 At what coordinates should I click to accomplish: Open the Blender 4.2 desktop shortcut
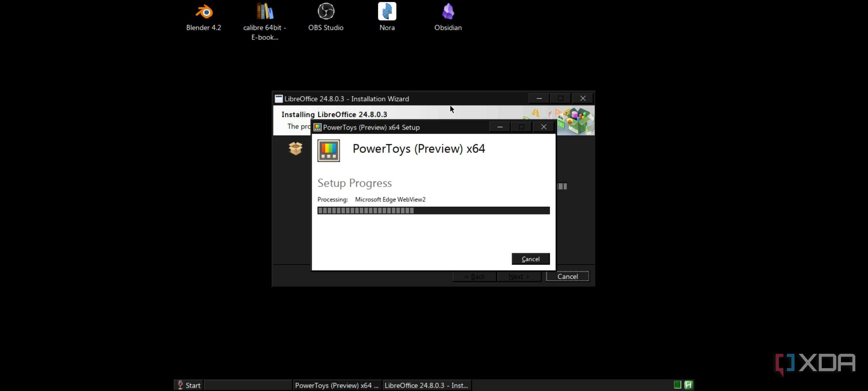coord(204,17)
